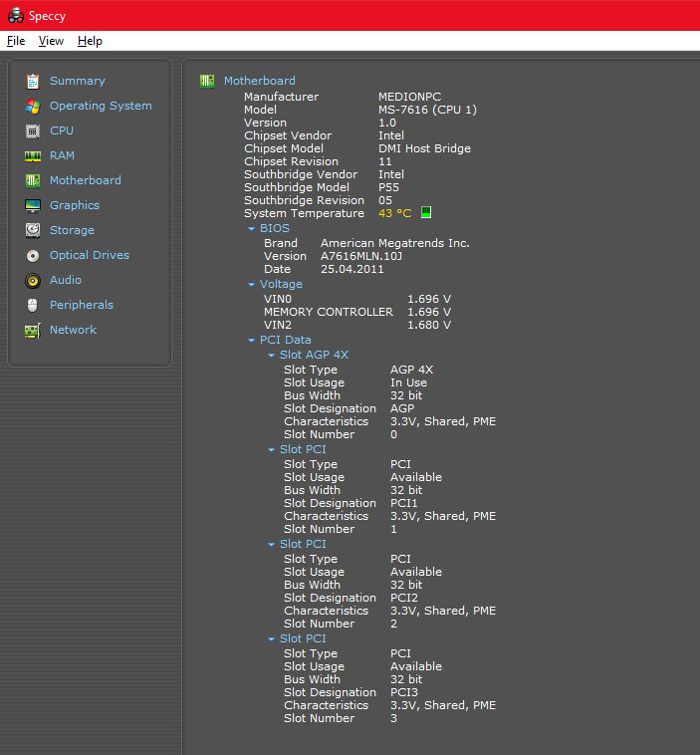Collapse Slot PCI with designation PCI2
This screenshot has height=755, width=700.
271,545
